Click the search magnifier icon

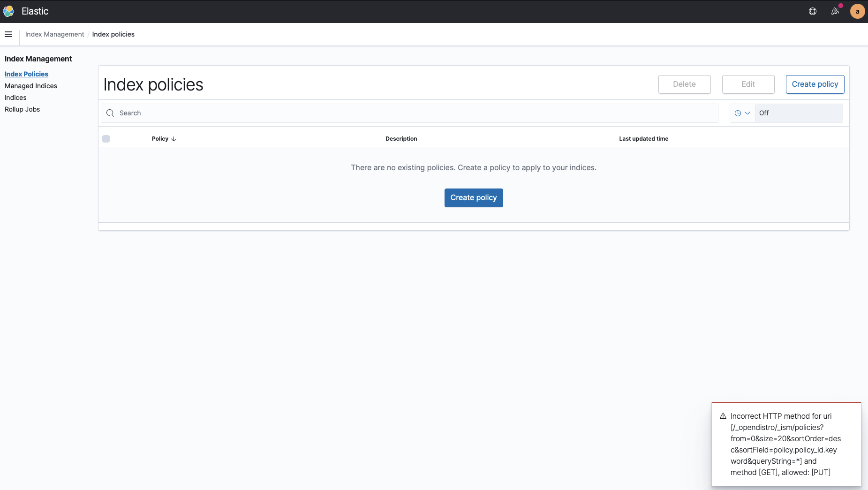pos(110,113)
